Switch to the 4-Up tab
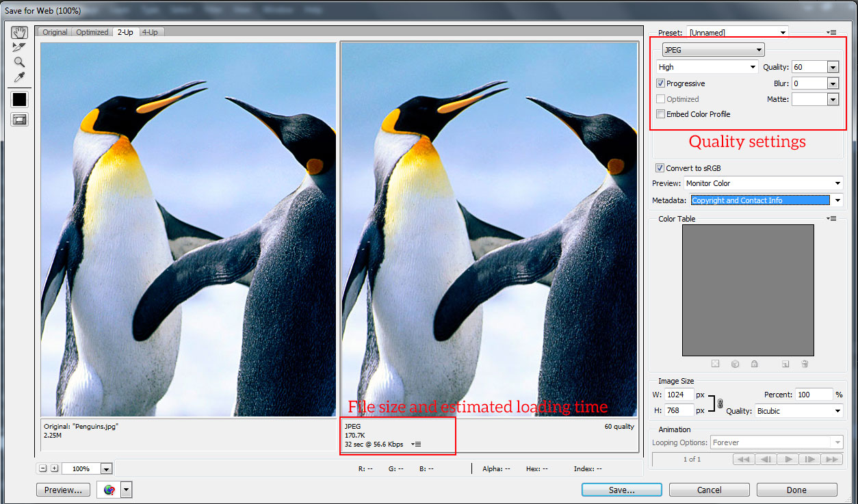Screen dimensions: 858x504 [x=149, y=32]
